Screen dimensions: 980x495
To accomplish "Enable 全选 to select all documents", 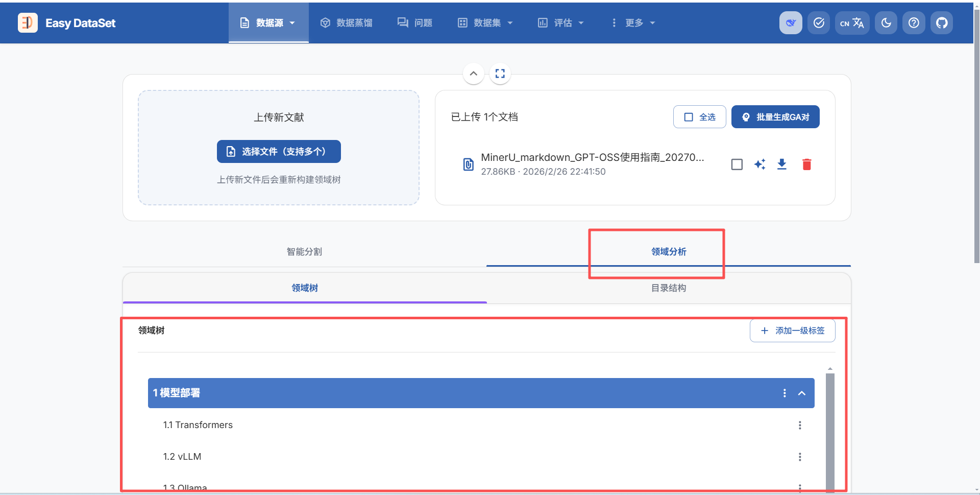I will tap(699, 116).
